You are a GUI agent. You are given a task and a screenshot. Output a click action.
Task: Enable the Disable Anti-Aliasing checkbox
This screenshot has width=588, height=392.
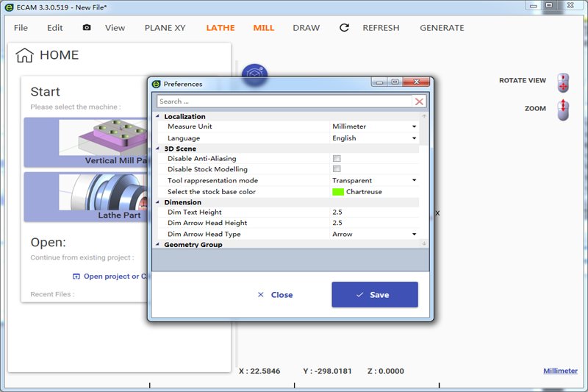[337, 158]
